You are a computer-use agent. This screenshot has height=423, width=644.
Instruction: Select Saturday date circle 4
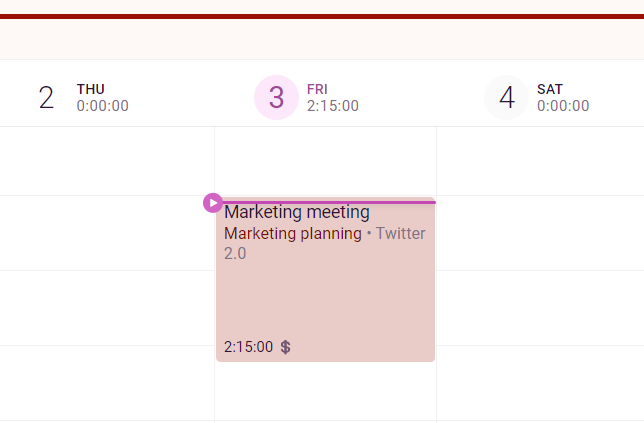tap(506, 97)
